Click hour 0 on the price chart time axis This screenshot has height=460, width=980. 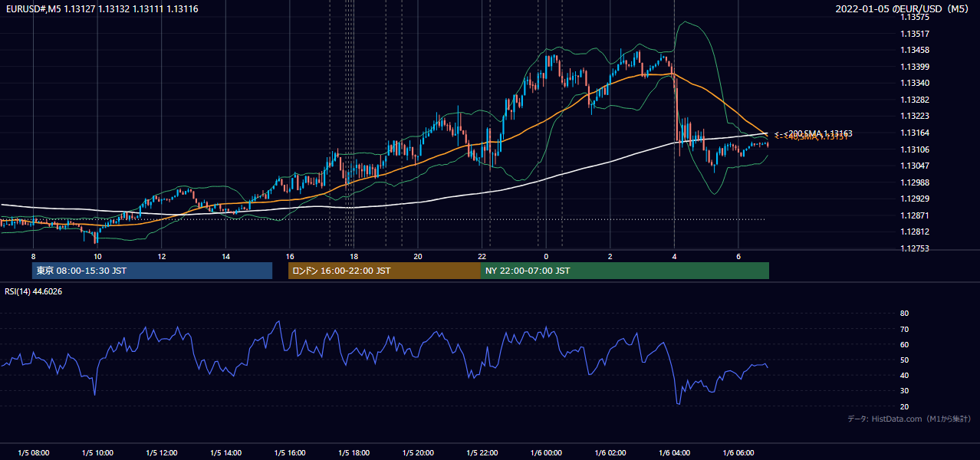pos(546,256)
